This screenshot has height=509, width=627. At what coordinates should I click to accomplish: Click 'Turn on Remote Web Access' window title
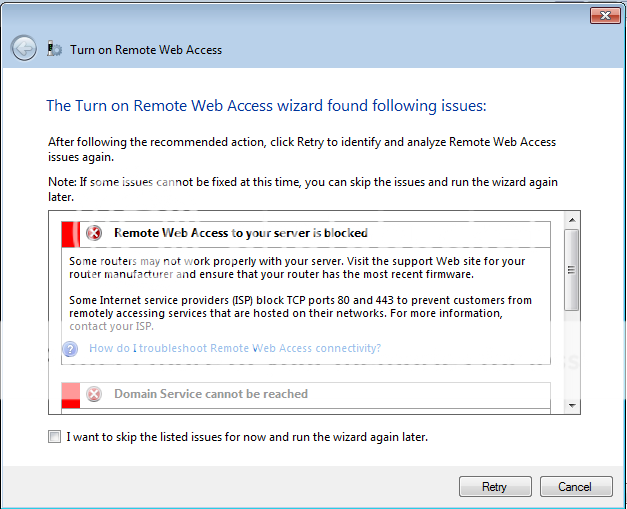point(146,50)
